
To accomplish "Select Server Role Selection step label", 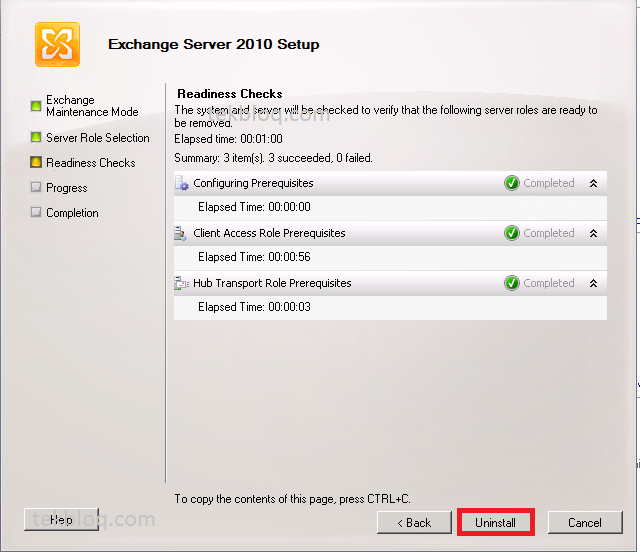I will click(x=98, y=138).
